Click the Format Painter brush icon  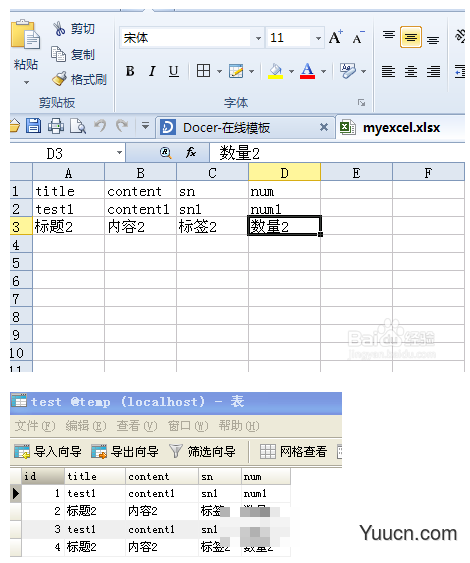pyautogui.click(x=59, y=79)
